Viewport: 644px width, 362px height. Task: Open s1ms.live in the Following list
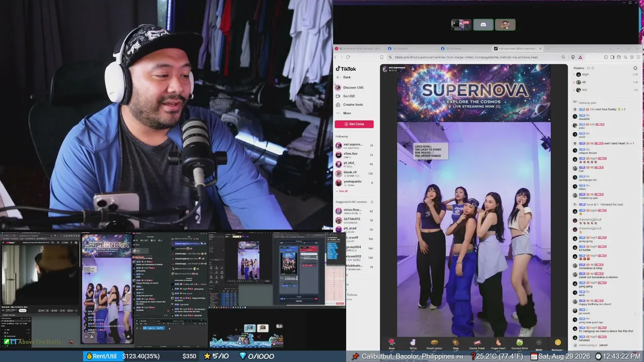tap(354, 155)
